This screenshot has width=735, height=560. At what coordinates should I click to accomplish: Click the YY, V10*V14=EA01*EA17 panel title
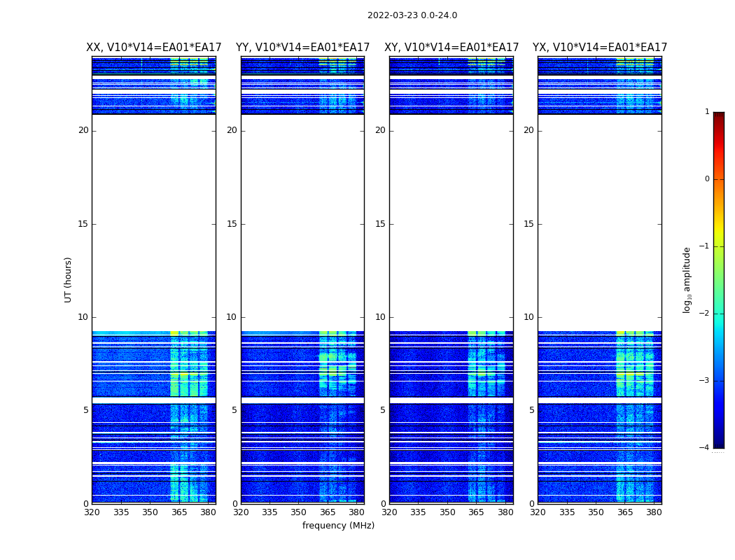point(303,48)
